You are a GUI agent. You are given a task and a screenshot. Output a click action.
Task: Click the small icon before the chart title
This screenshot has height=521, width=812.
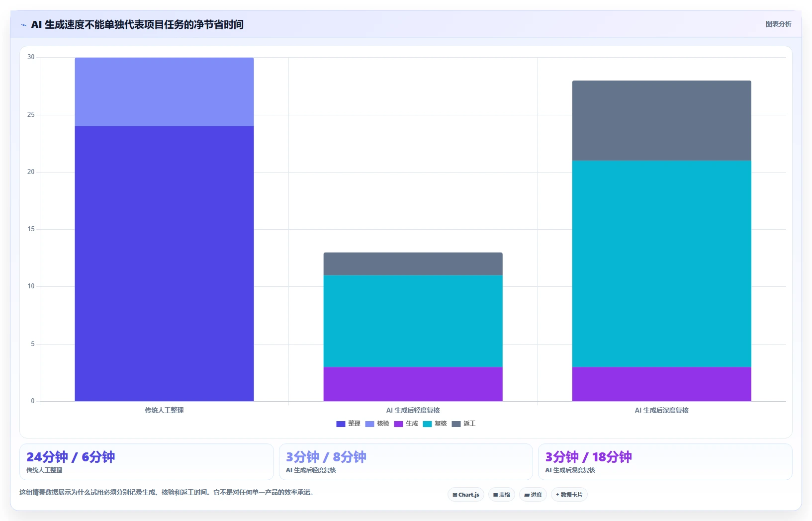(23, 25)
